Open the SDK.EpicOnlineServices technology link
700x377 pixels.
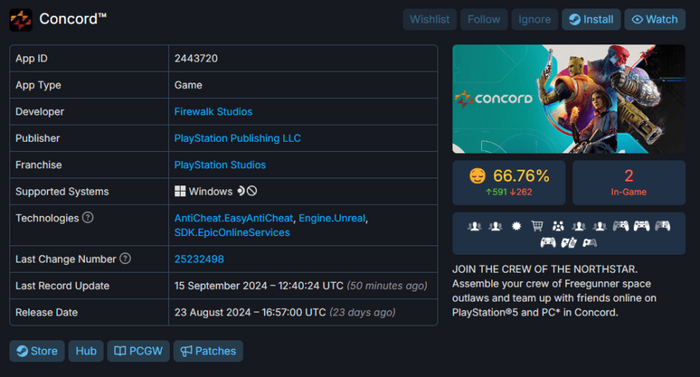(232, 232)
